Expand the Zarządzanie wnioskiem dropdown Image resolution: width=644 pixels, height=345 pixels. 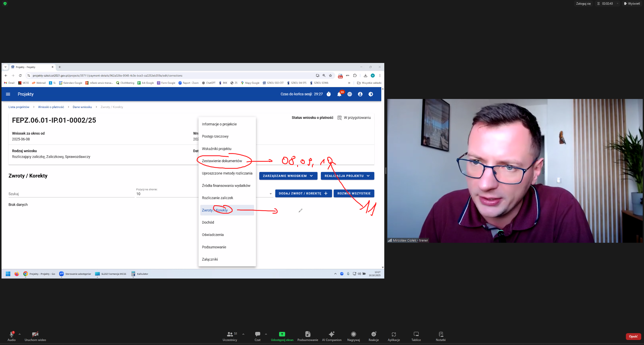click(288, 176)
